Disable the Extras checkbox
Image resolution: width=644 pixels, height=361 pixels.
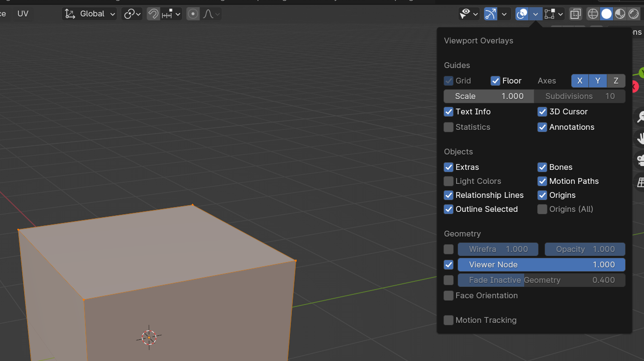[x=448, y=167]
